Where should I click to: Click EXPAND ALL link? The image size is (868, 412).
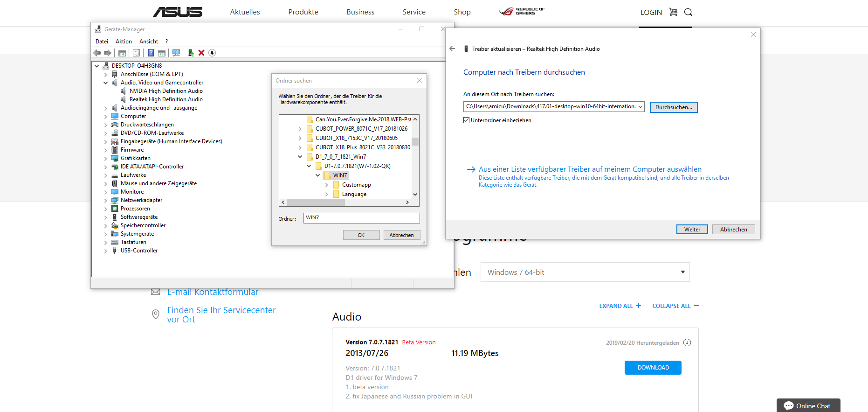coord(620,306)
